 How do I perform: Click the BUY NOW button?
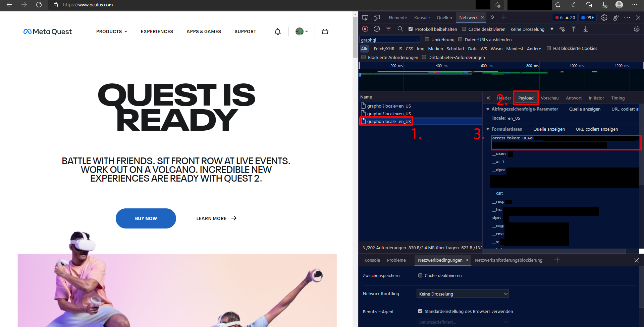[146, 218]
